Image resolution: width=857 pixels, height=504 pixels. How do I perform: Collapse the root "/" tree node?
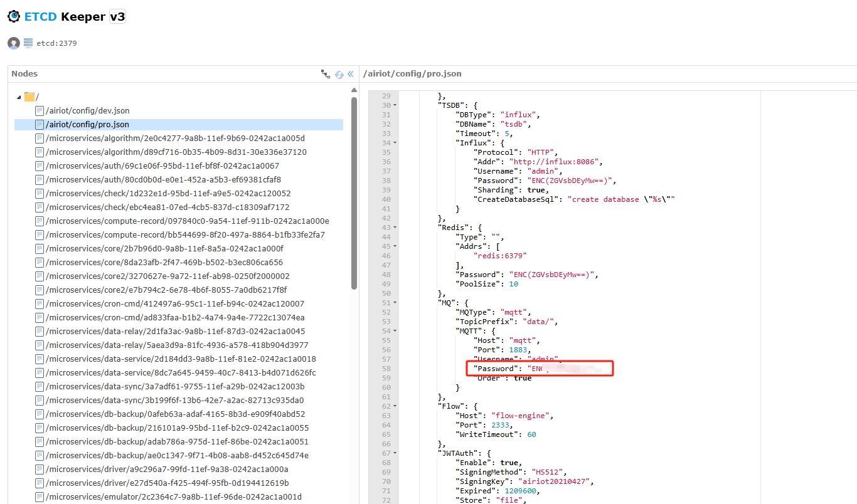point(19,97)
